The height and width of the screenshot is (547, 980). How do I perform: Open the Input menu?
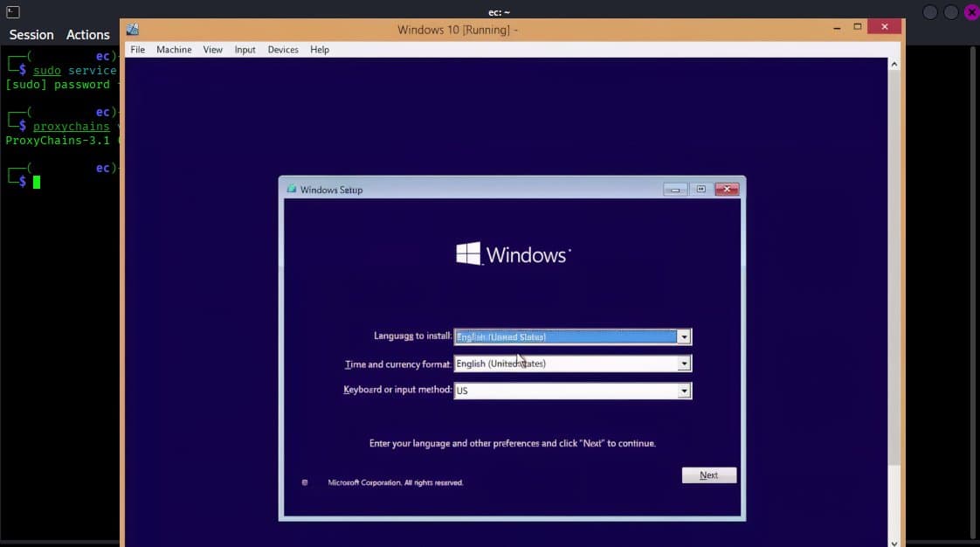point(245,50)
